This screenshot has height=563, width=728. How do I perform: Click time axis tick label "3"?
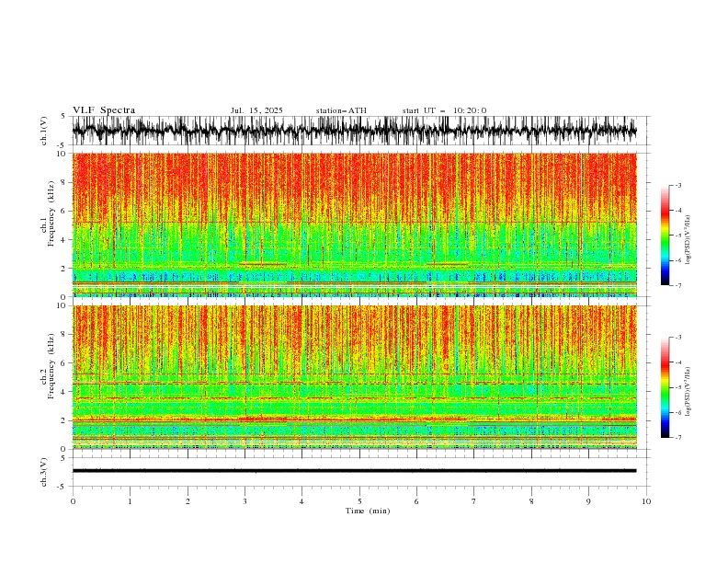click(245, 501)
